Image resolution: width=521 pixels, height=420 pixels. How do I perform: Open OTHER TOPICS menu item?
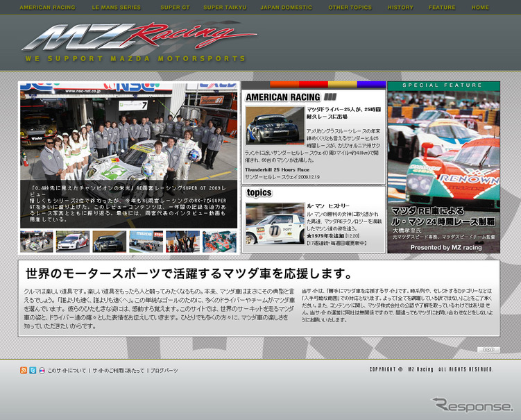coord(350,8)
